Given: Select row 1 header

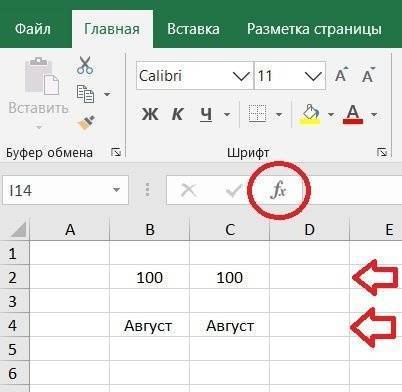Looking at the screenshot, I should pos(15,253).
